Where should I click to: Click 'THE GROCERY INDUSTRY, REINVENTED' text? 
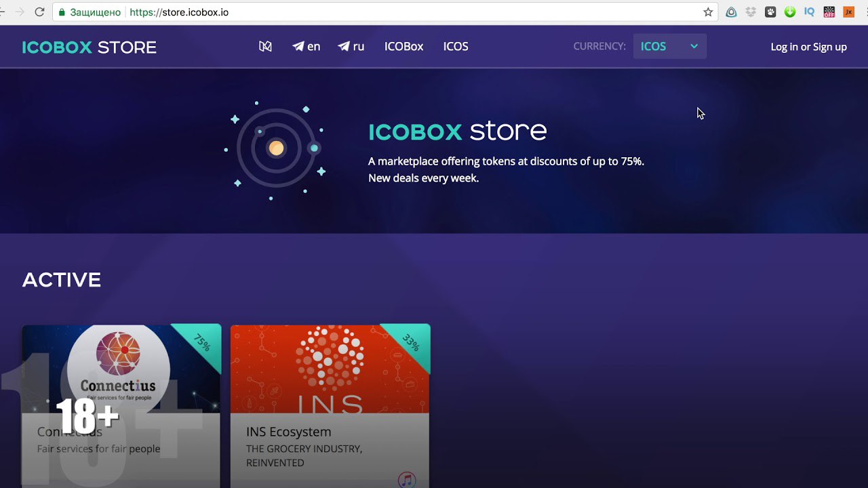pos(304,456)
